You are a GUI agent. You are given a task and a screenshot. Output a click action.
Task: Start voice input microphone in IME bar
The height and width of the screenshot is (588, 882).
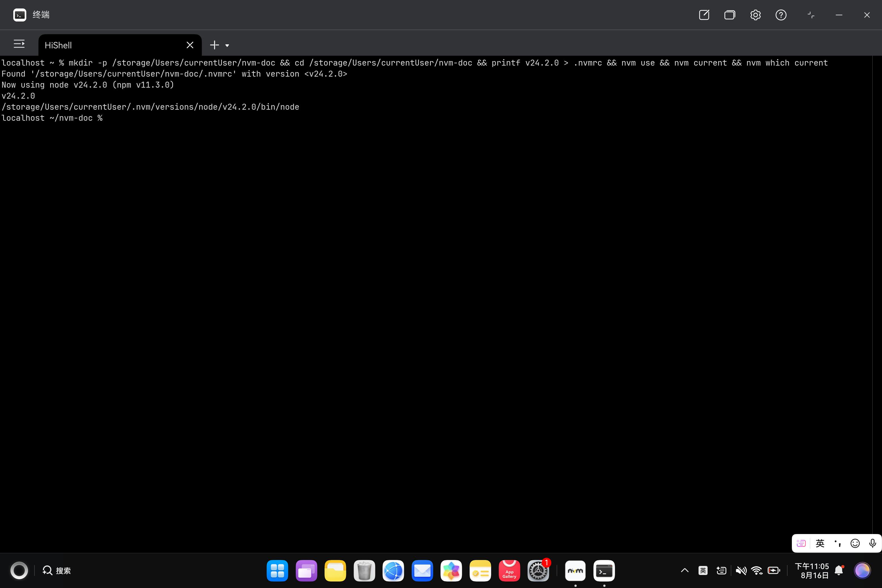[873, 543]
